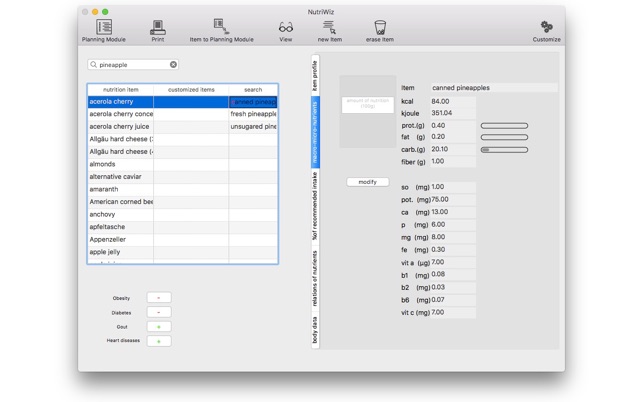Sort by nutrition item column header
This screenshot has width=643, height=402.
pos(121,89)
